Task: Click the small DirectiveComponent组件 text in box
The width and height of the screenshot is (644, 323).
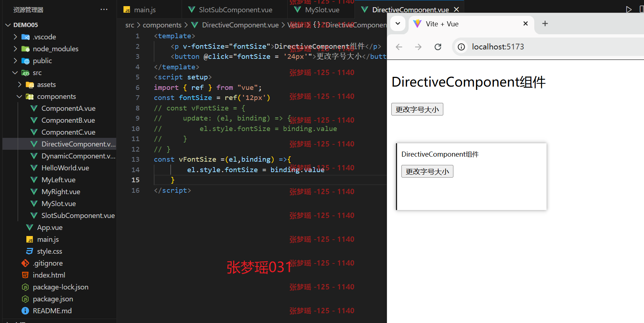Action: (440, 154)
